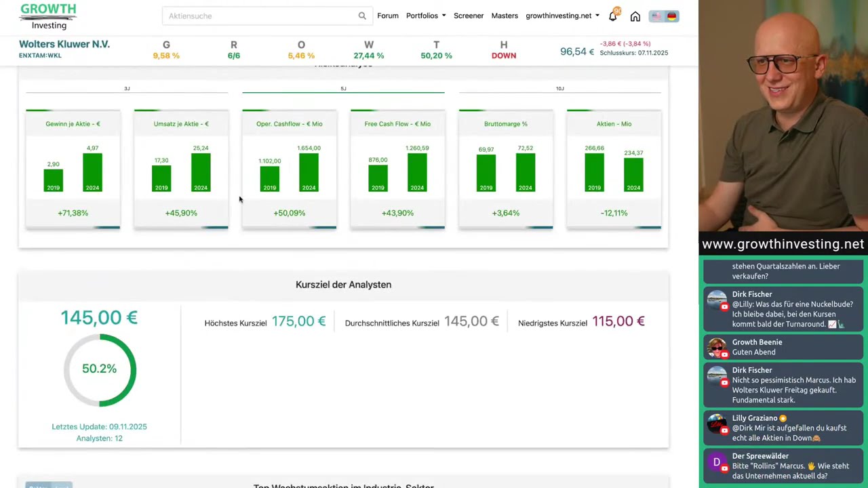This screenshot has height=488, width=868.
Task: Open Lilly Graziano's chat avatar
Action: (x=717, y=424)
